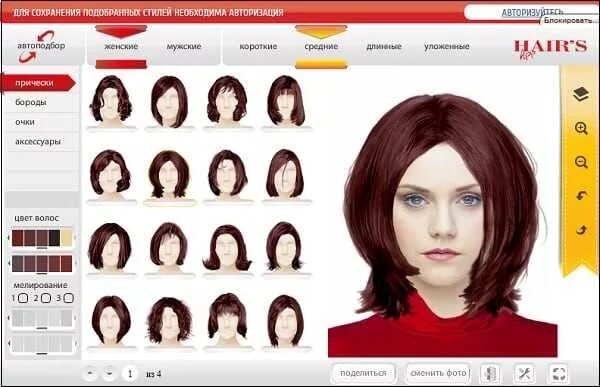The width and height of the screenshot is (600, 387).
Task: Open the tools wrench settings icon
Action: [525, 373]
